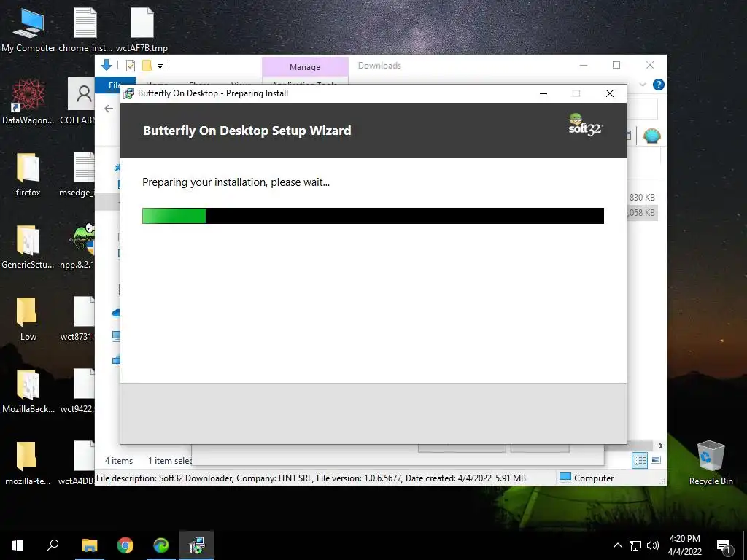Maximize the Downloads Explorer window
The image size is (747, 560).
[616, 65]
